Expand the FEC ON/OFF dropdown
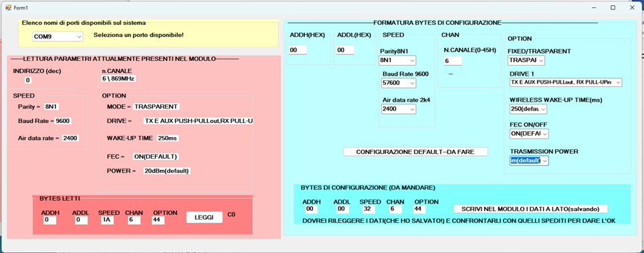This screenshot has height=253, width=644. pos(529,134)
